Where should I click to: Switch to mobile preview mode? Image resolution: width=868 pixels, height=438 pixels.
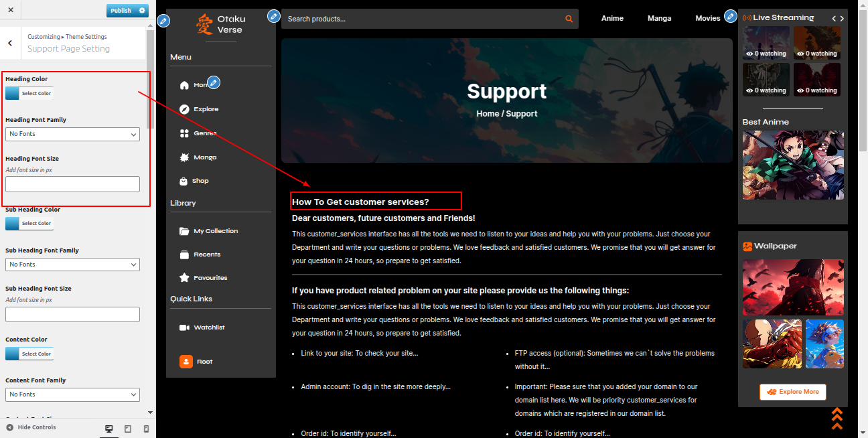click(146, 429)
